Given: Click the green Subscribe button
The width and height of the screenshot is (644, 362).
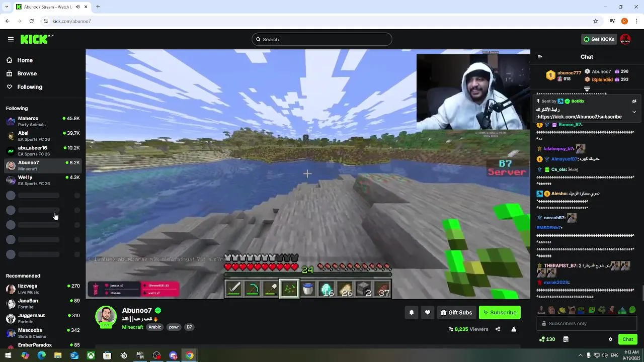Looking at the screenshot, I should (500, 312).
